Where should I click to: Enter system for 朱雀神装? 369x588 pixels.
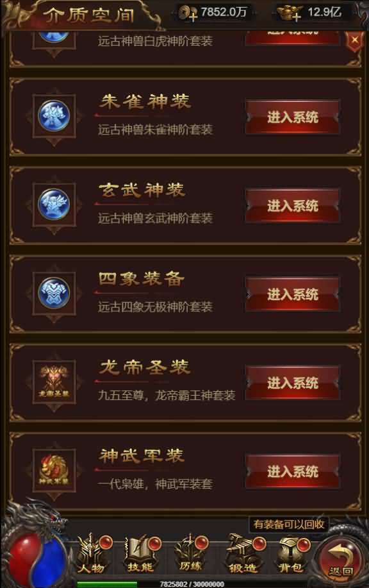293,117
